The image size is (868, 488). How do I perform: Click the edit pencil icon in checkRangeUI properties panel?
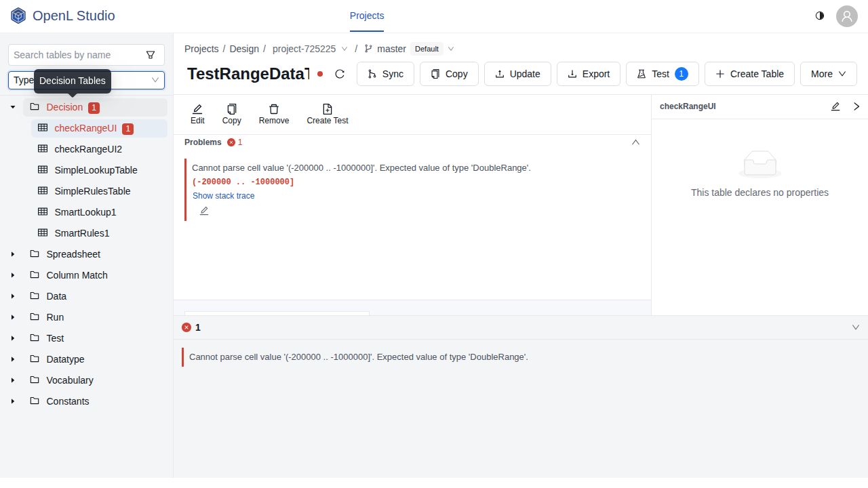click(x=835, y=106)
